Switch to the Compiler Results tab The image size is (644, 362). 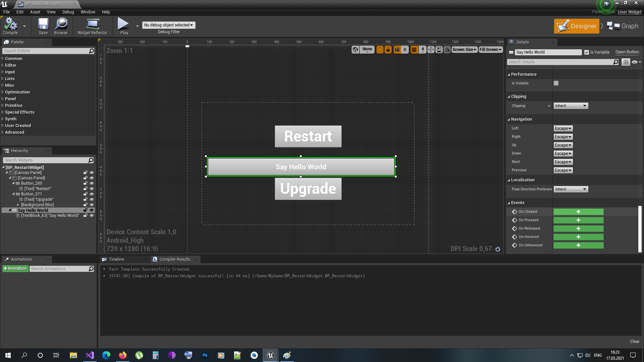[175, 259]
